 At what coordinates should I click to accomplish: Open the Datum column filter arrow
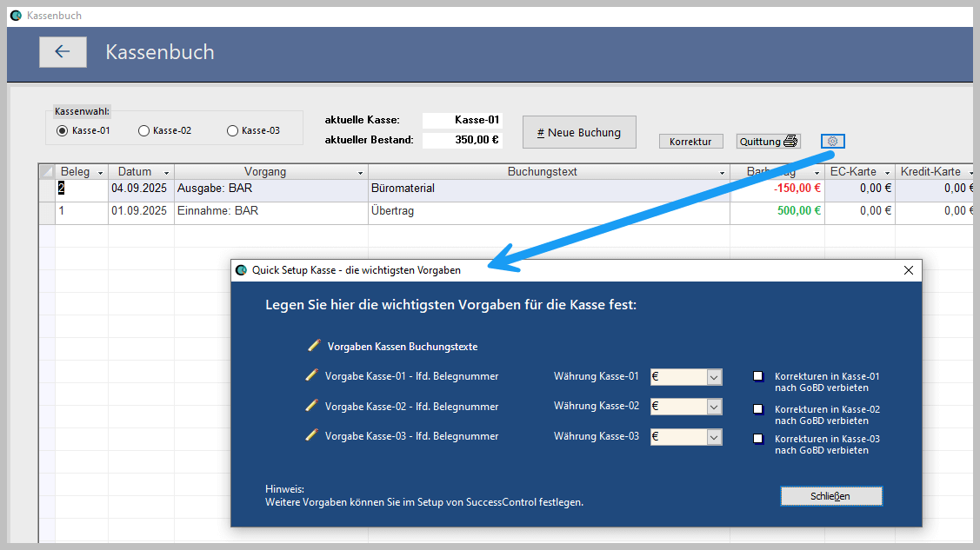[166, 173]
